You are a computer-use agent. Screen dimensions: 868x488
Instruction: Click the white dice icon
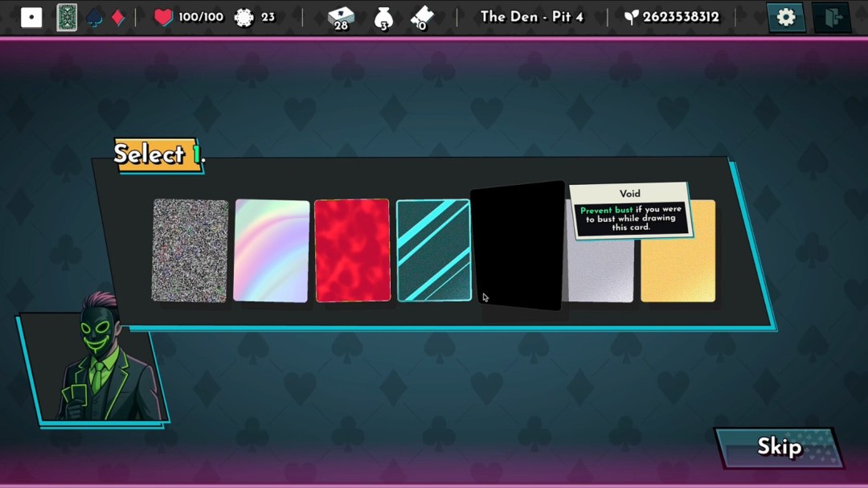click(x=31, y=18)
